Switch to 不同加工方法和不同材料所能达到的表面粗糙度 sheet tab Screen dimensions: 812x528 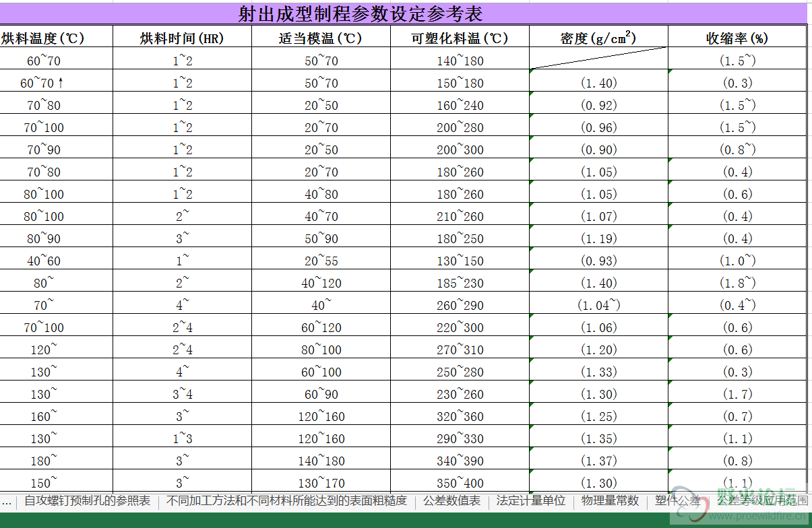pyautogui.click(x=287, y=501)
